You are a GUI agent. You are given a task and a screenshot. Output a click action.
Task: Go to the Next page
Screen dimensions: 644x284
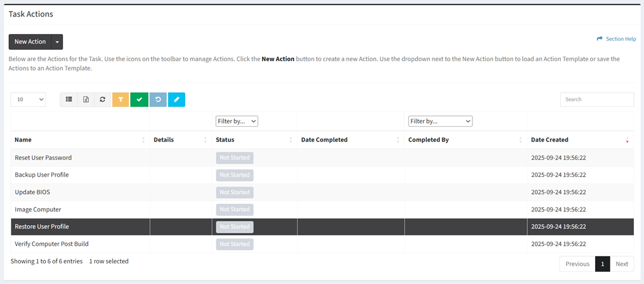point(622,264)
